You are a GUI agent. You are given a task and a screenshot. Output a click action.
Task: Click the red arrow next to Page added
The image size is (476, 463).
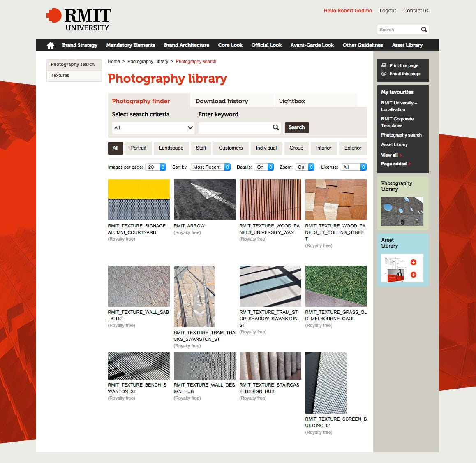coord(409,164)
